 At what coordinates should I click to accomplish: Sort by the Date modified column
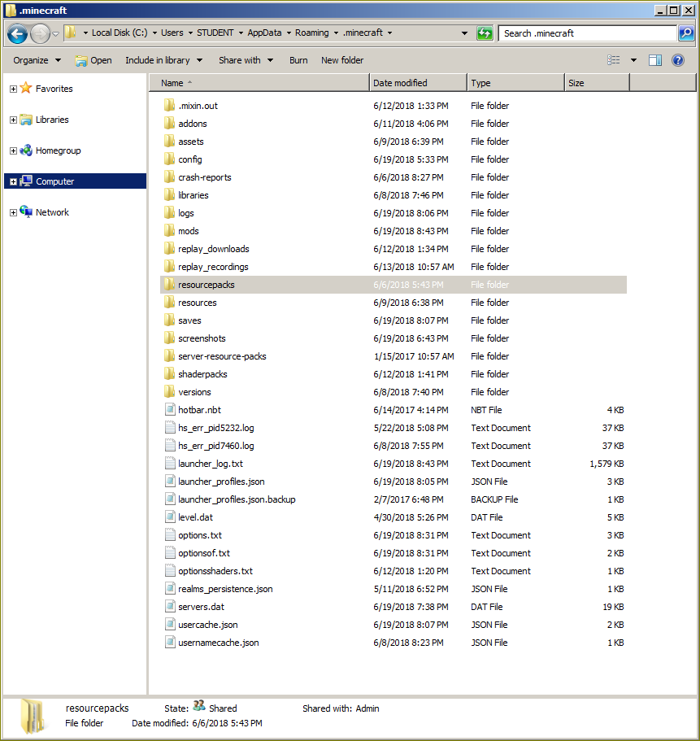[418, 83]
